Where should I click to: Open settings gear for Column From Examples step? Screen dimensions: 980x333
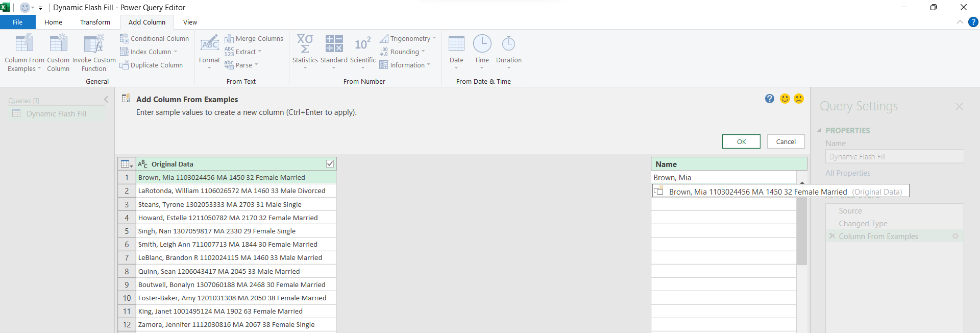(955, 236)
